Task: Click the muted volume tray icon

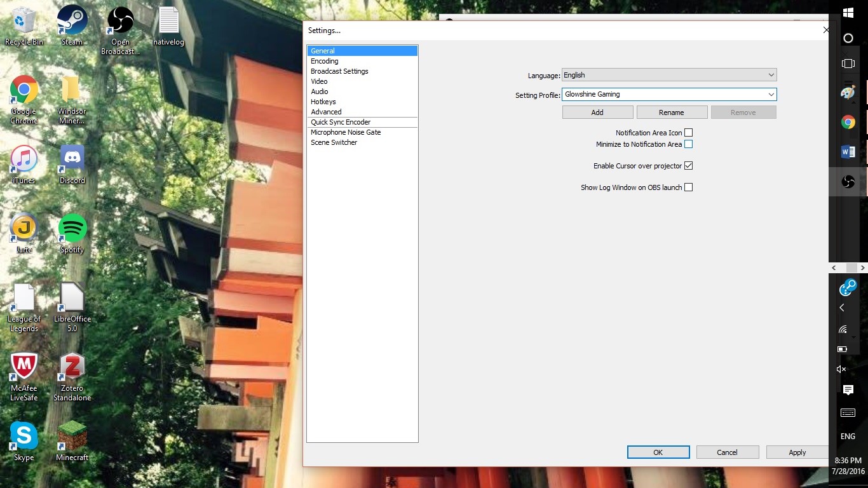Action: (842, 369)
